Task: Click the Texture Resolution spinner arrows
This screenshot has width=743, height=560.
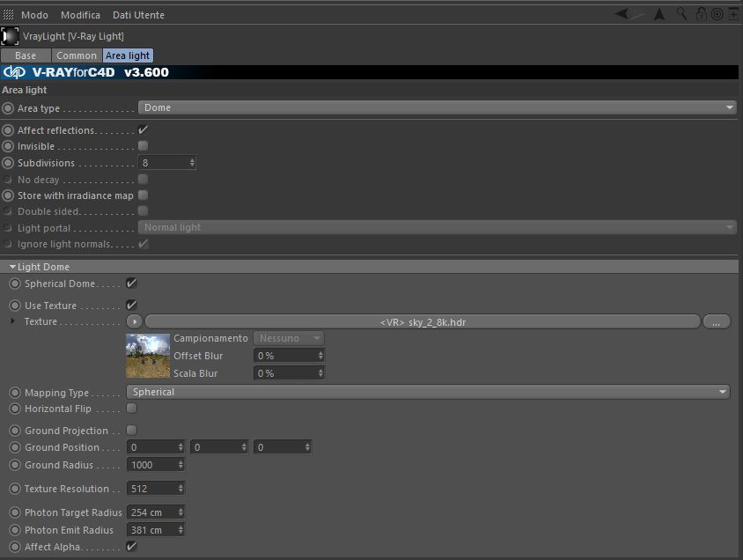Action: click(x=180, y=489)
